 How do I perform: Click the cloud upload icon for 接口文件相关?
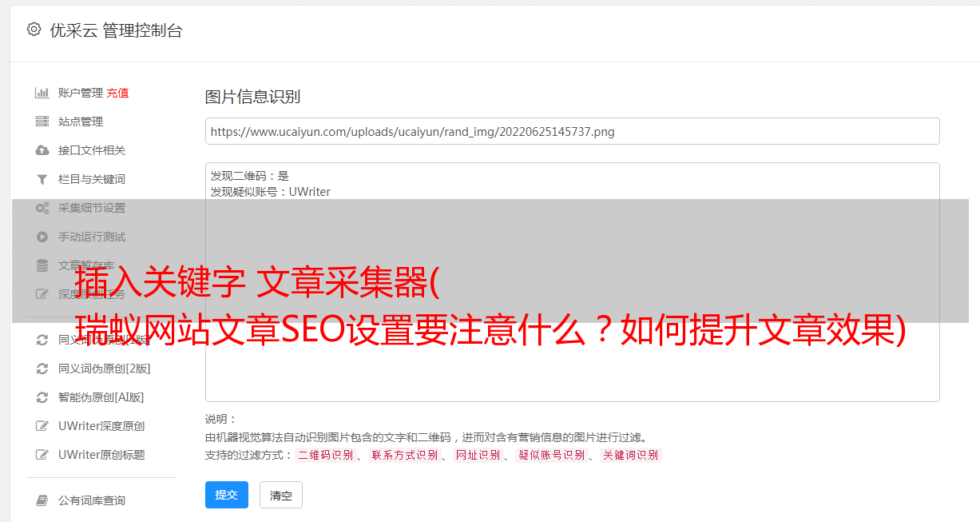[42, 150]
